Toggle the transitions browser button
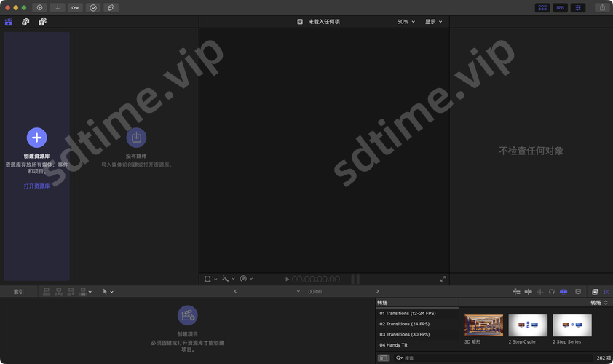Viewport: 613px width, 364px height. pyautogui.click(x=606, y=291)
